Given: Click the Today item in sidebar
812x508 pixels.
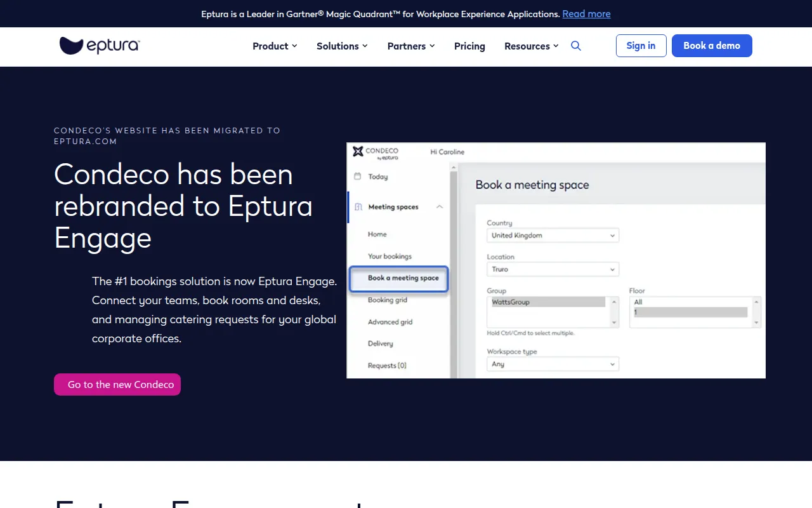Looking at the screenshot, I should (377, 177).
